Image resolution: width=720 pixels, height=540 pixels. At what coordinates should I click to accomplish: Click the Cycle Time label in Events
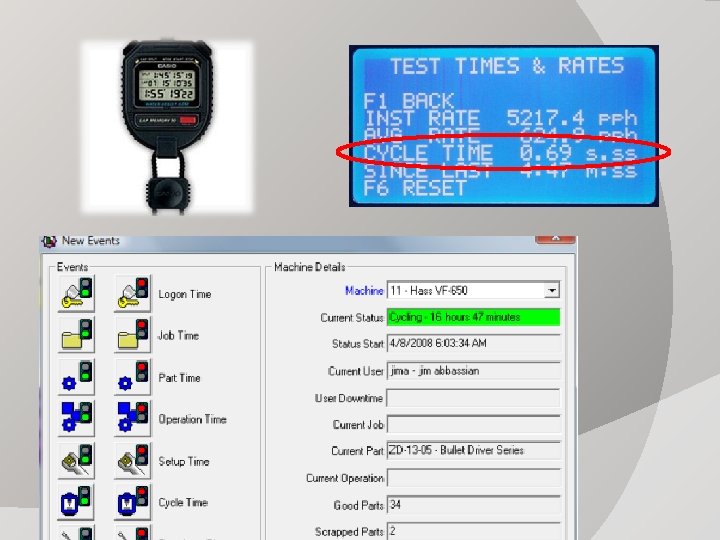coord(183,503)
